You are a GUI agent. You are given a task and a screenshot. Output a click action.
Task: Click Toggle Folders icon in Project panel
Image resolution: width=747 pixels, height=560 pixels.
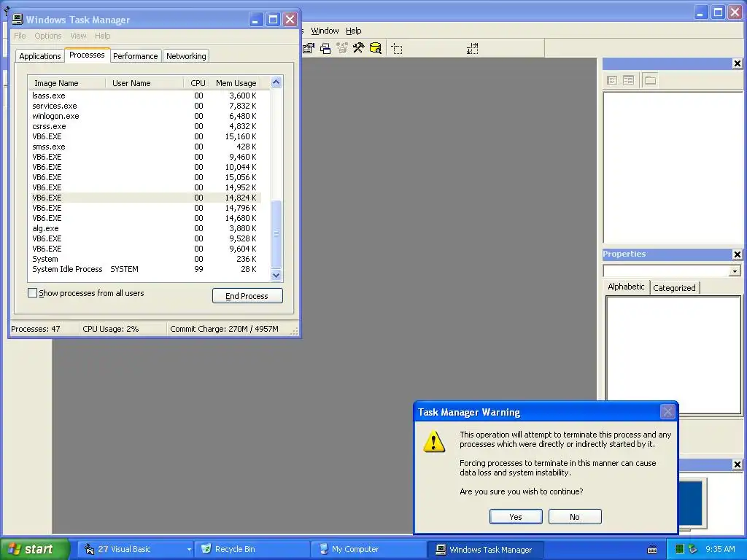[650, 80]
